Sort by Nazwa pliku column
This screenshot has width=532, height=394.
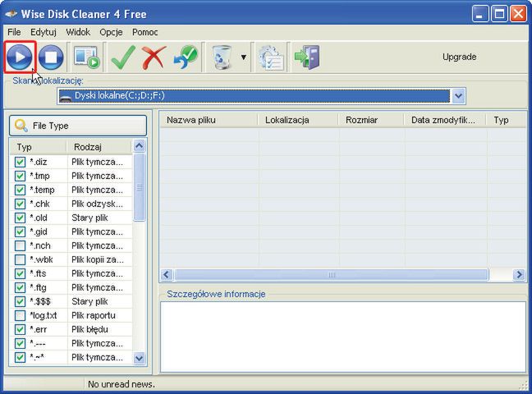click(x=209, y=120)
